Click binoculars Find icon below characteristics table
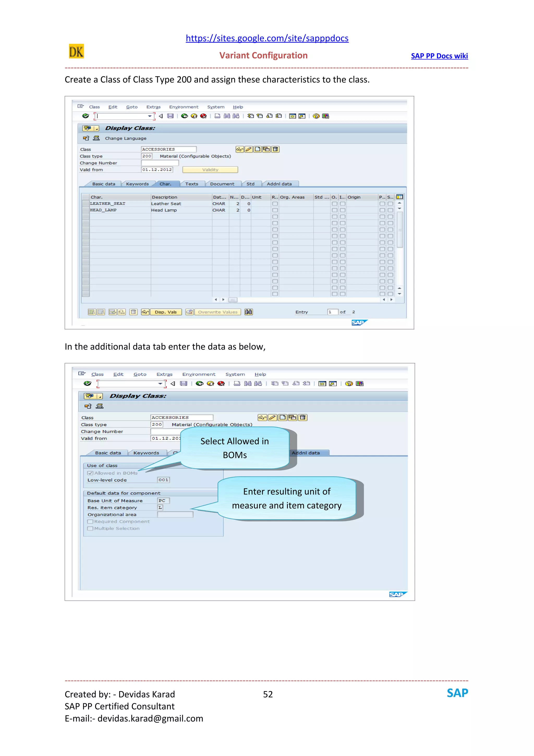Image resolution: width=534 pixels, height=756 pixels. point(249,312)
